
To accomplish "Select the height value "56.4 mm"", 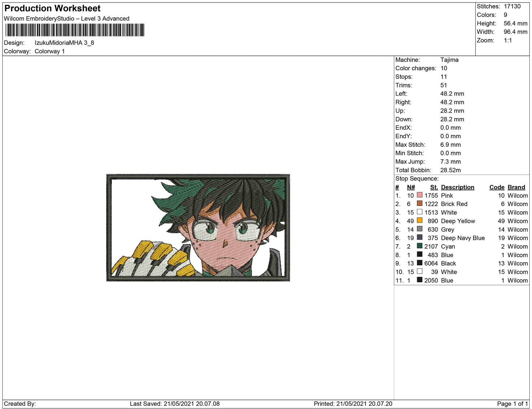I will click(515, 23).
